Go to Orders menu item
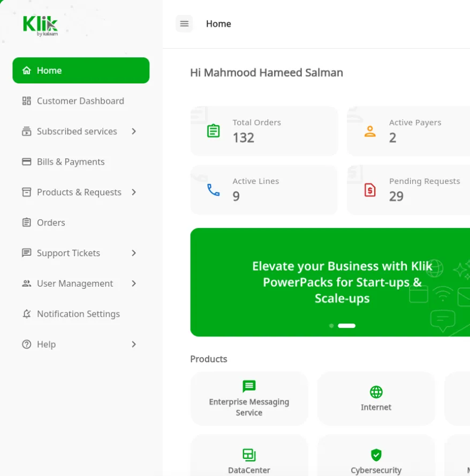The image size is (470, 476). click(x=81, y=222)
